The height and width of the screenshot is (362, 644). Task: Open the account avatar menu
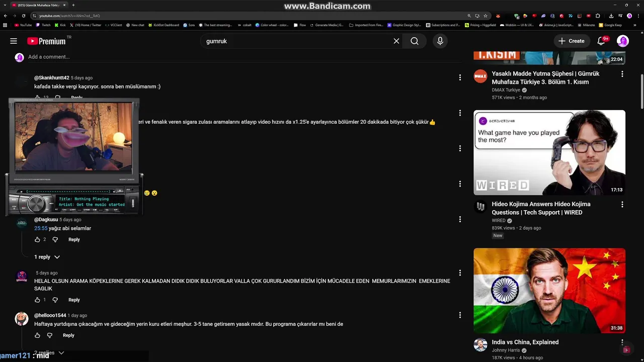623,41
